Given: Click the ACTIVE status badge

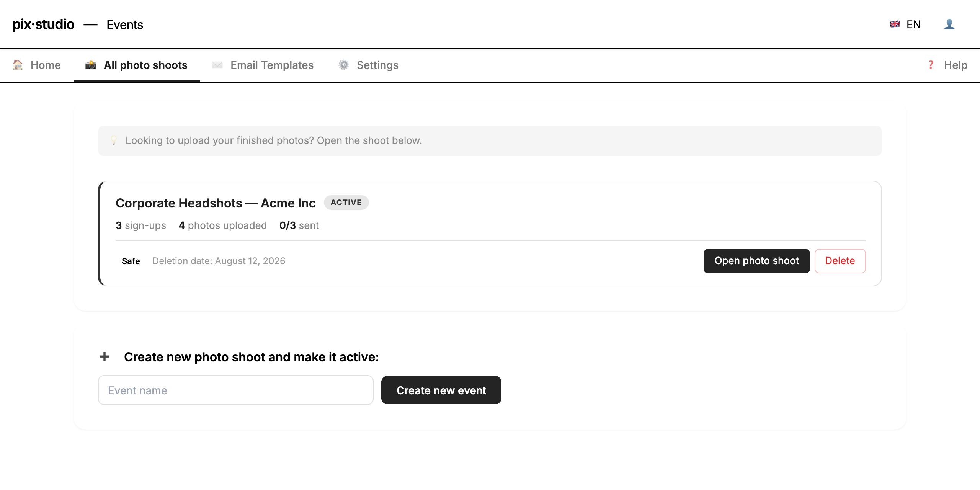Looking at the screenshot, I should (x=346, y=203).
